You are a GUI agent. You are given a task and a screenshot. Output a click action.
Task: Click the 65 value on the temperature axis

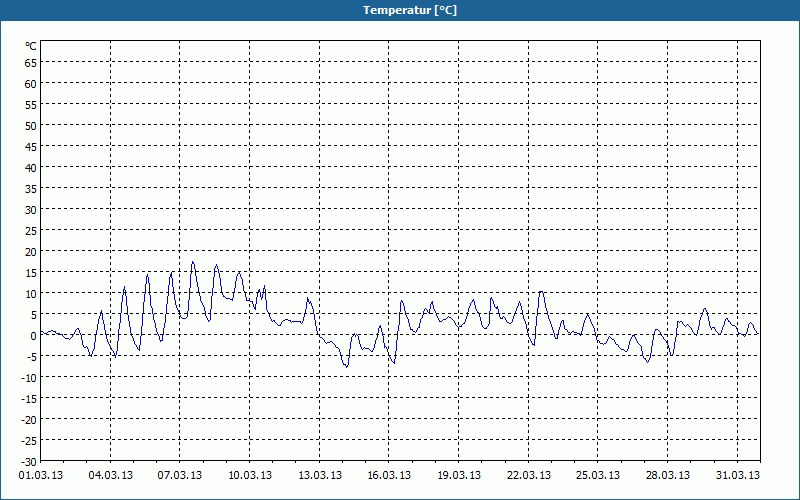31,63
